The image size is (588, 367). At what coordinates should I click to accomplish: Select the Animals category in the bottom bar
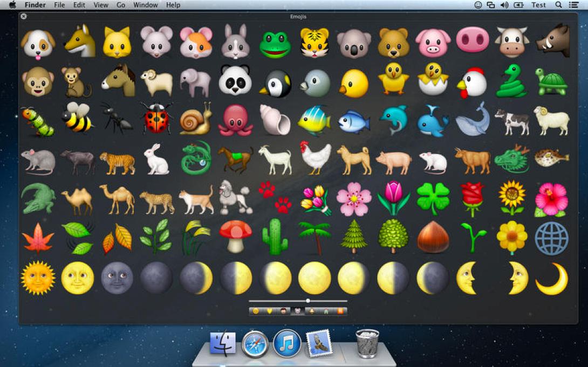(x=298, y=310)
